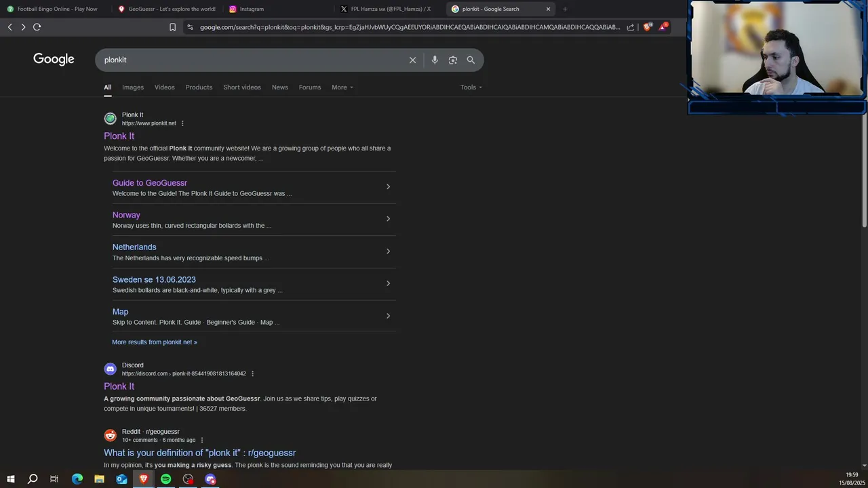
Task: Select the Products search filter
Action: tap(199, 87)
